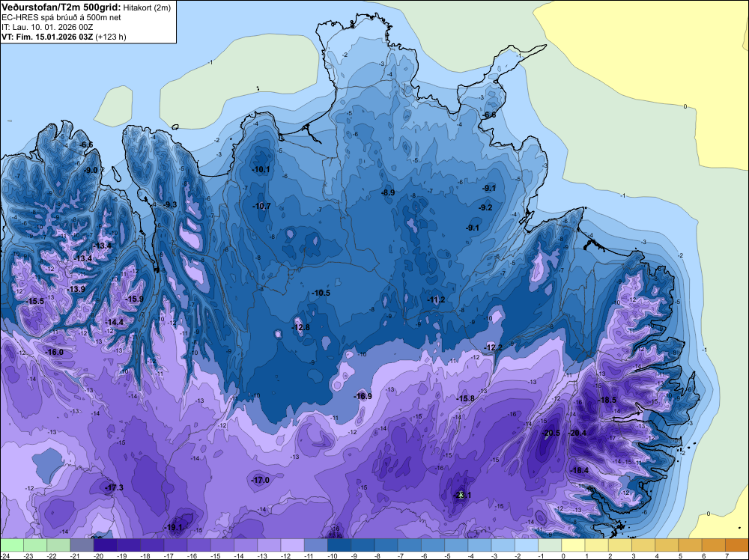Click the valid time 'VT: Fim. 15.01.2026 03Z'
Image resolution: width=749 pixels, height=560 pixels.
(47, 37)
